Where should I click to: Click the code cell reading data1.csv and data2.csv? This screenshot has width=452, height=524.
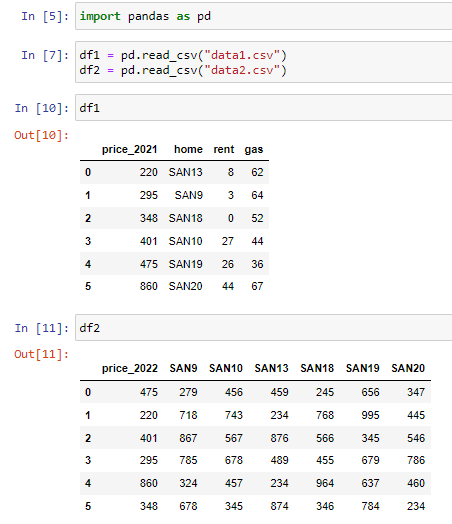[x=264, y=62]
